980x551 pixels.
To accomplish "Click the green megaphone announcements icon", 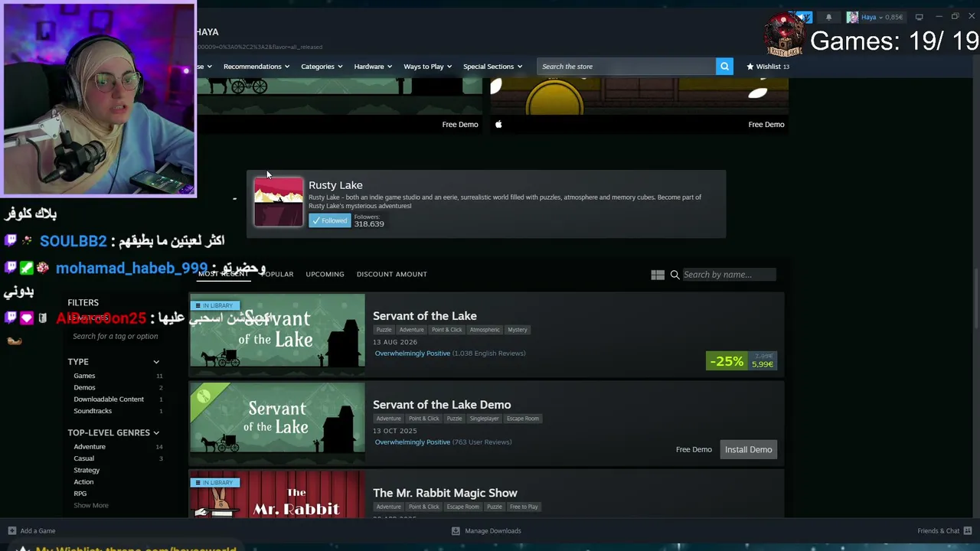I will point(802,17).
